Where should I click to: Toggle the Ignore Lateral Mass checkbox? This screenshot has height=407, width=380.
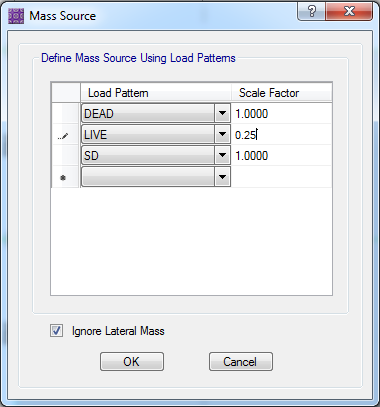coord(56,331)
